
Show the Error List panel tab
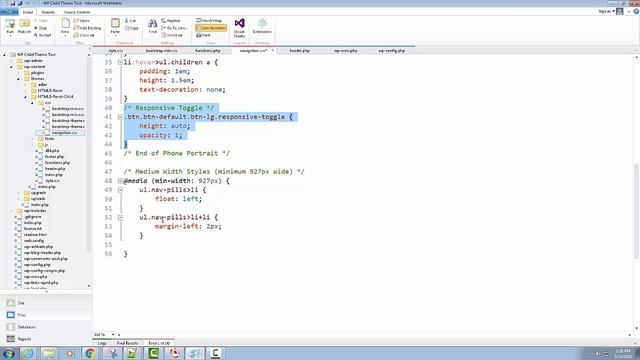pyautogui.click(x=159, y=343)
